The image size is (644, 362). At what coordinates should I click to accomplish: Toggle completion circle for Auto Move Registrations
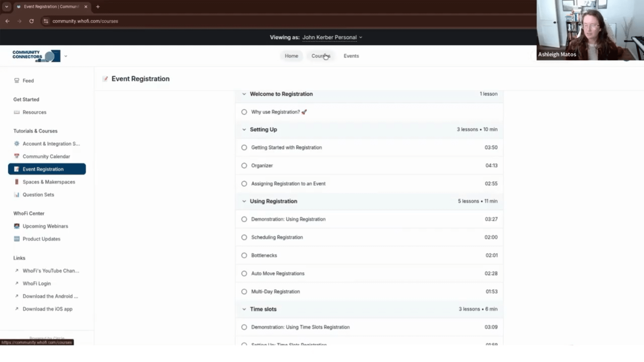tap(244, 274)
